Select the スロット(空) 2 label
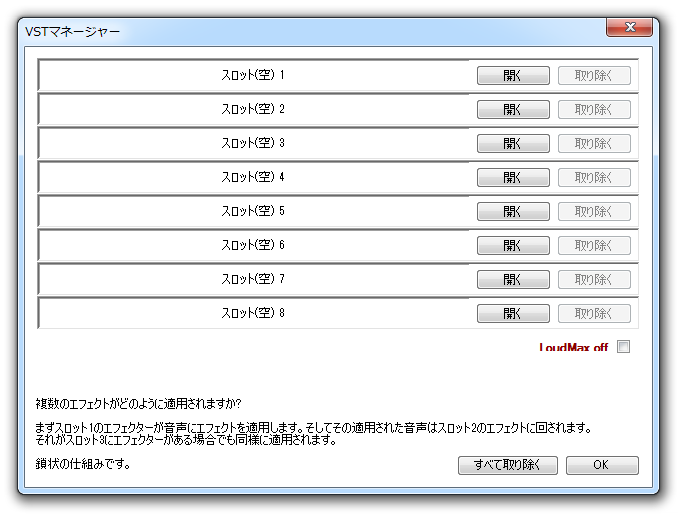The height and width of the screenshot is (516, 679). [x=253, y=109]
